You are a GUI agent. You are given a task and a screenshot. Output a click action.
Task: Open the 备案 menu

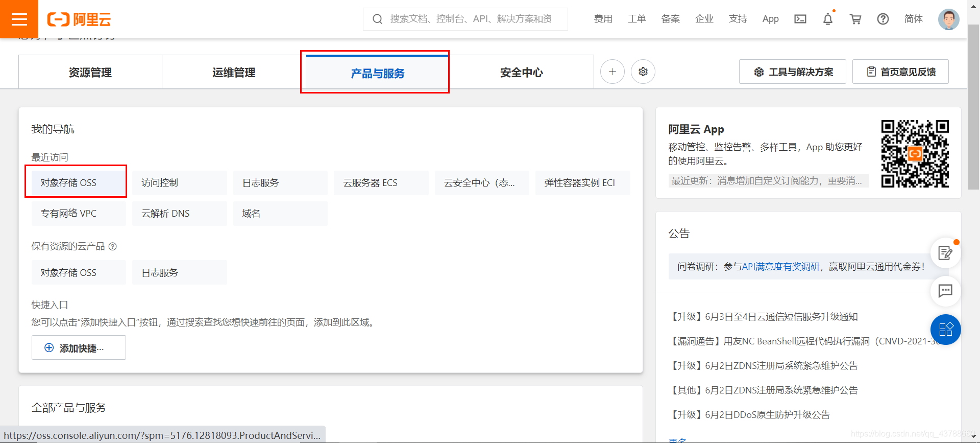pos(670,19)
